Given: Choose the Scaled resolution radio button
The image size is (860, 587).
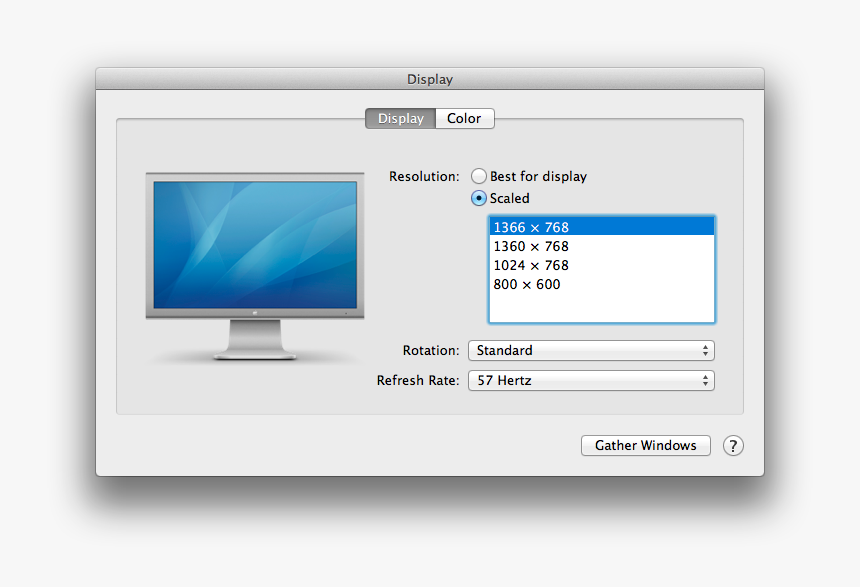Looking at the screenshot, I should [479, 198].
